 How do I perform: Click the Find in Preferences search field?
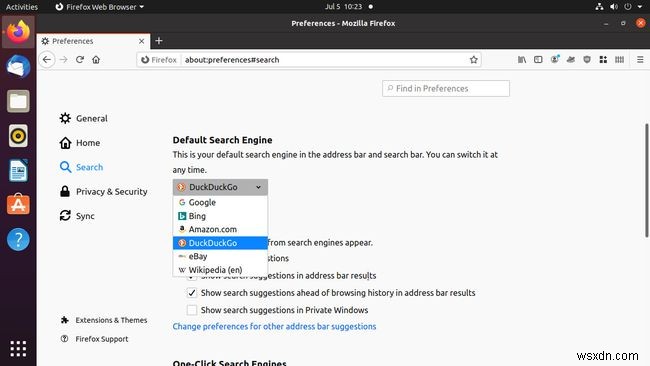coord(446,88)
